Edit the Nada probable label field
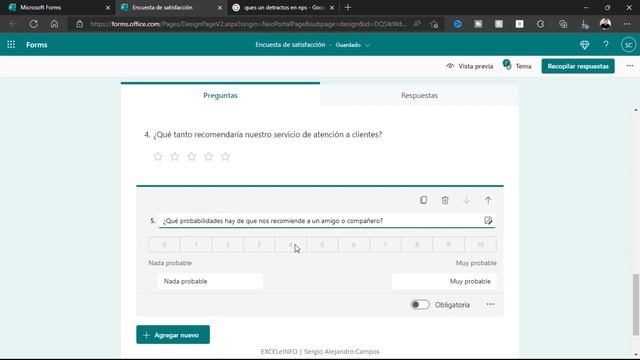Screen dimensions: 640x360 pyautogui.click(x=210, y=281)
